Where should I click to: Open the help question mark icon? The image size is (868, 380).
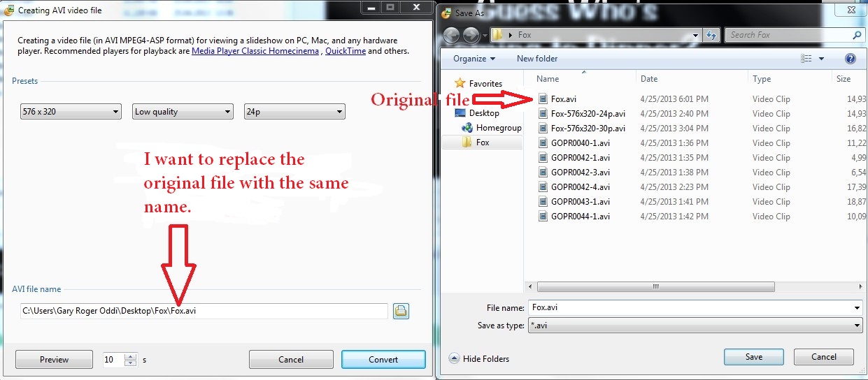851,59
